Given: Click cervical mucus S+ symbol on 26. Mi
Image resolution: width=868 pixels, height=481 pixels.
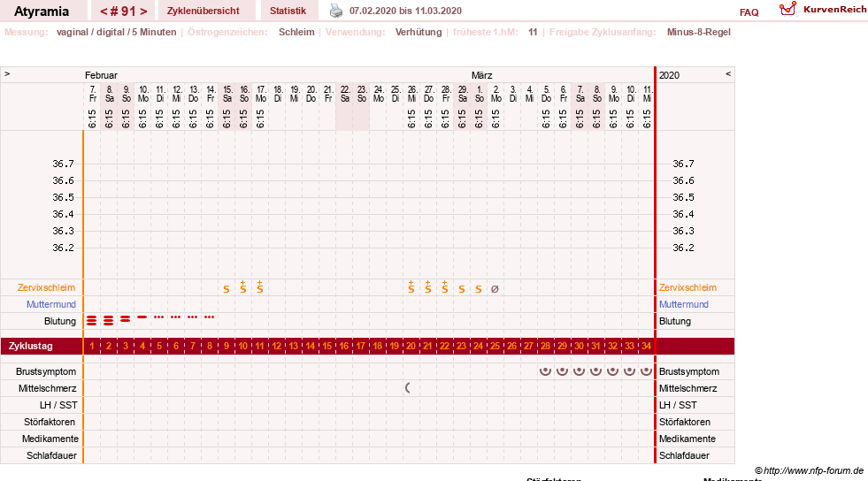Looking at the screenshot, I should click(411, 287).
